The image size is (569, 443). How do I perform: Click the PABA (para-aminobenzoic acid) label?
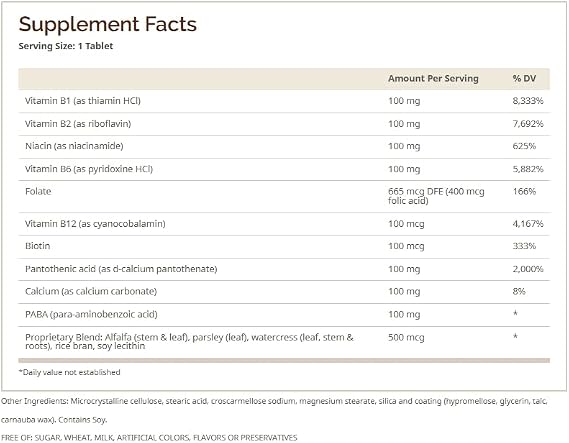click(91, 314)
